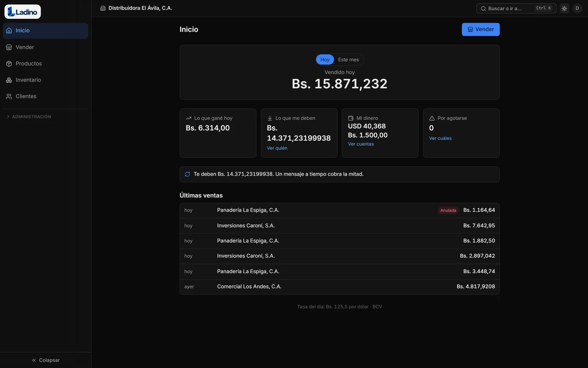Open the Comercial Los Andes, C.A. sale
Viewport: 588px width, 368px height.
point(340,287)
